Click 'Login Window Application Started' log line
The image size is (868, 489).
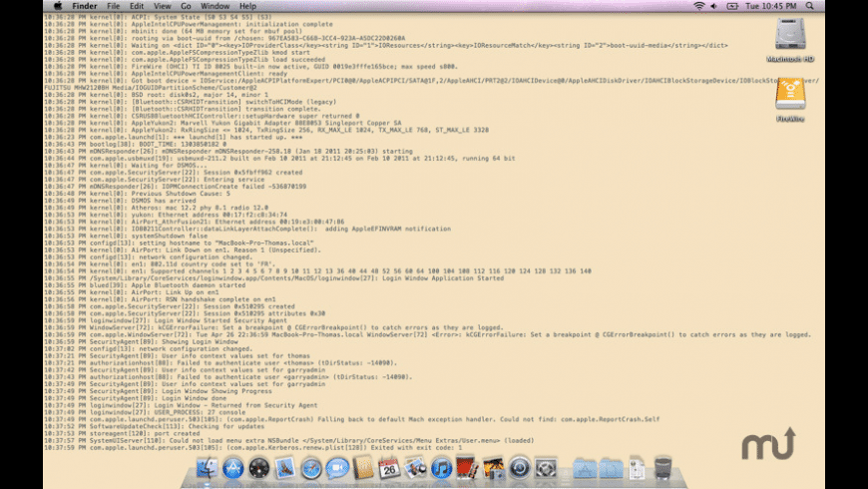coord(274,278)
